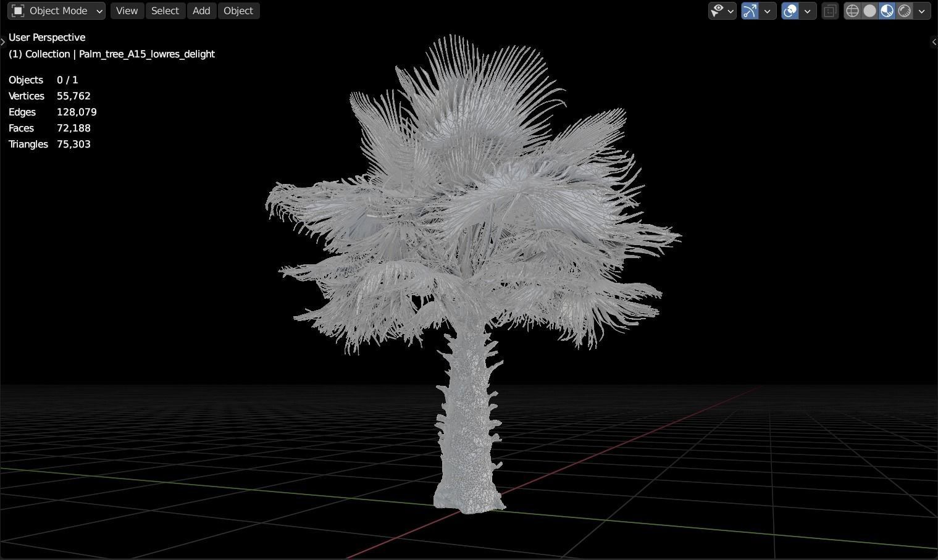Open the viewport shading options dropdown
938x560 pixels.
[922, 10]
